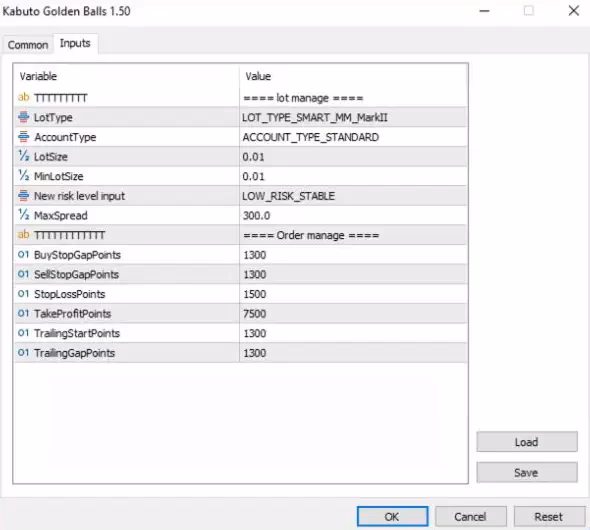The height and width of the screenshot is (530, 590).
Task: Edit the SellStopGapPoints value 1300
Action: (353, 274)
